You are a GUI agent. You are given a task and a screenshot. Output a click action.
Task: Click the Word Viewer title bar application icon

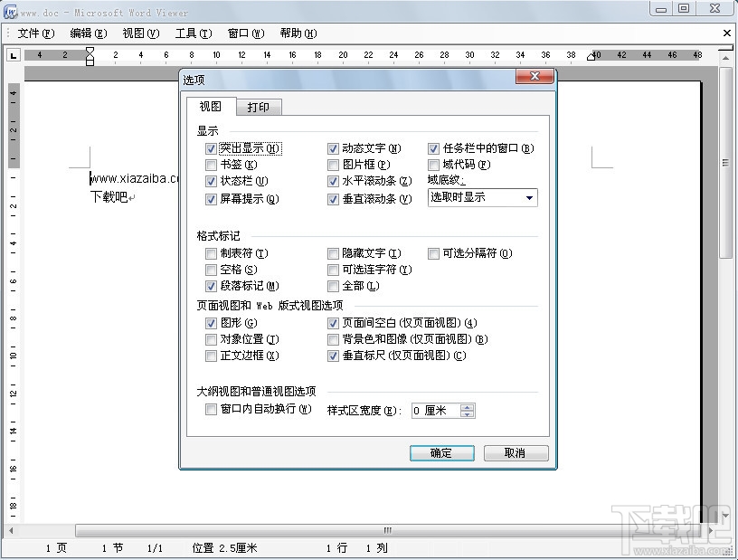pos(10,10)
